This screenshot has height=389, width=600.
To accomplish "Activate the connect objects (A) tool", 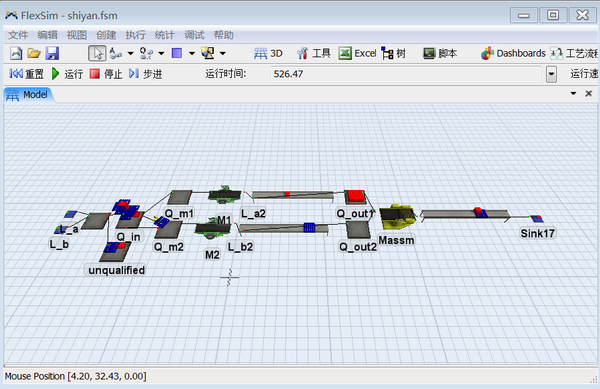I will (115, 53).
